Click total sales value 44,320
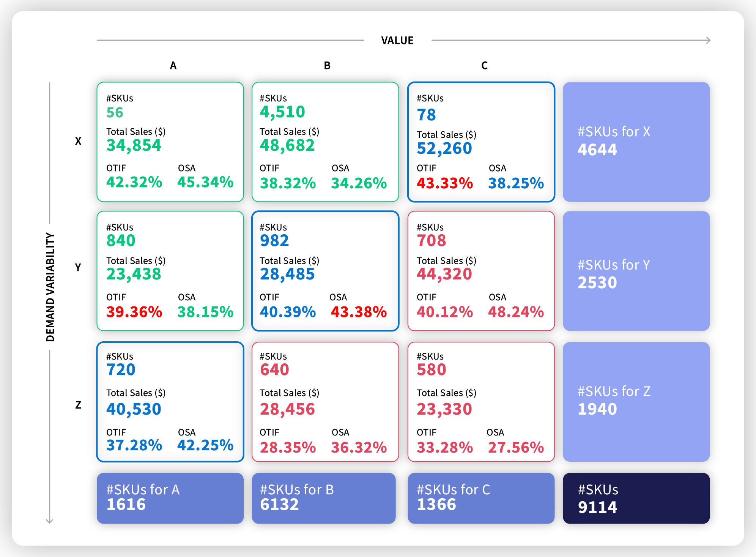 (x=444, y=274)
